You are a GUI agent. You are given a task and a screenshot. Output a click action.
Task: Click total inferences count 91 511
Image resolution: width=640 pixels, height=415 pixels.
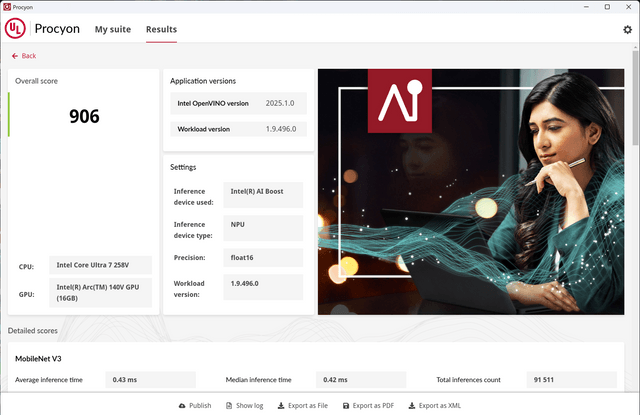pos(572,379)
